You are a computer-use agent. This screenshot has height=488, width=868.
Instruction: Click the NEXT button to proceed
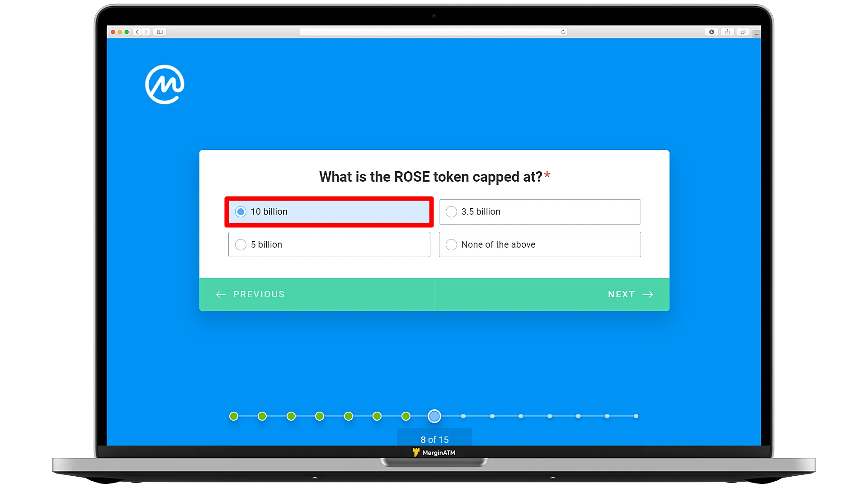(630, 294)
